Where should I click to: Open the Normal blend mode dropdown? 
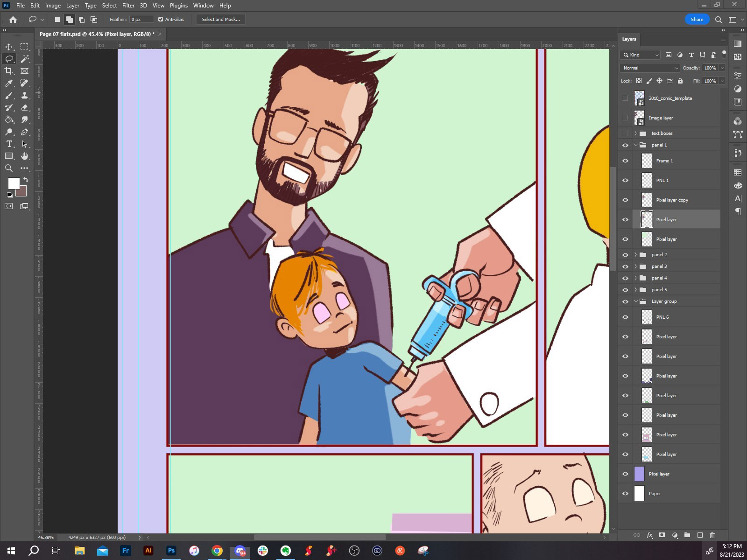649,68
